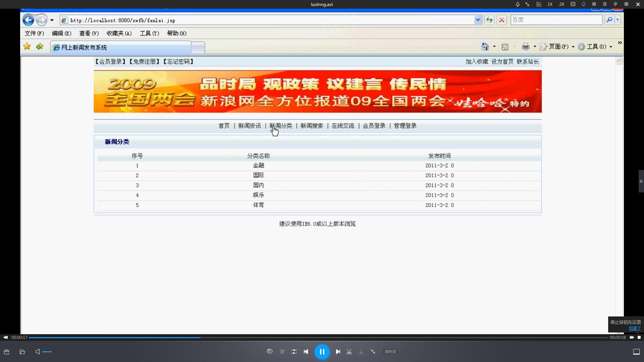Click the search magnifier button
Screen dimensions: 644x362
[609, 20]
